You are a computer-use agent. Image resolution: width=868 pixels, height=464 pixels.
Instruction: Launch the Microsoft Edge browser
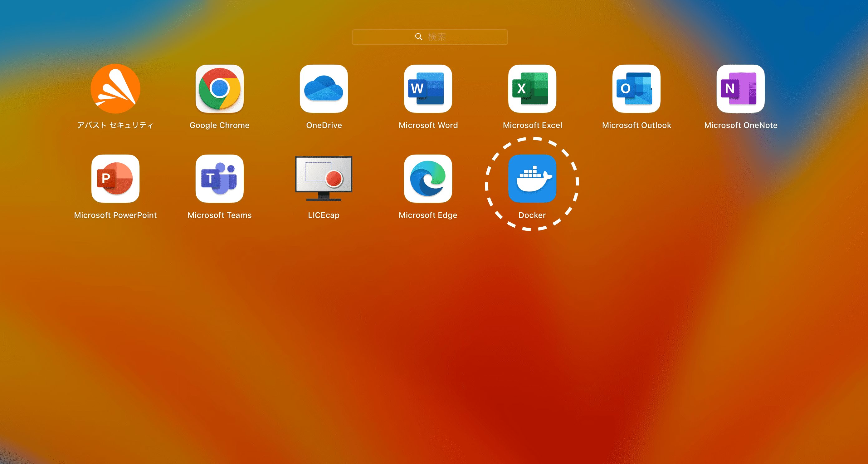click(x=428, y=179)
